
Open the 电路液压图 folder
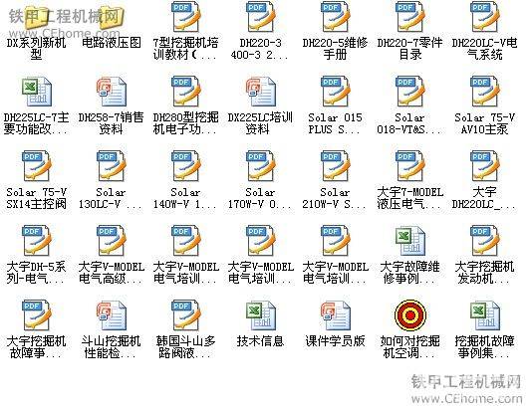(111, 17)
